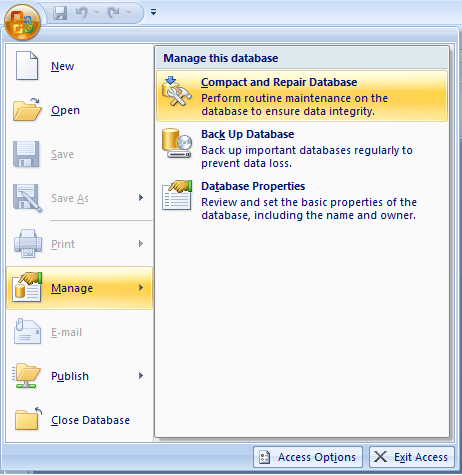Click the greyed E-mail label

tap(66, 332)
